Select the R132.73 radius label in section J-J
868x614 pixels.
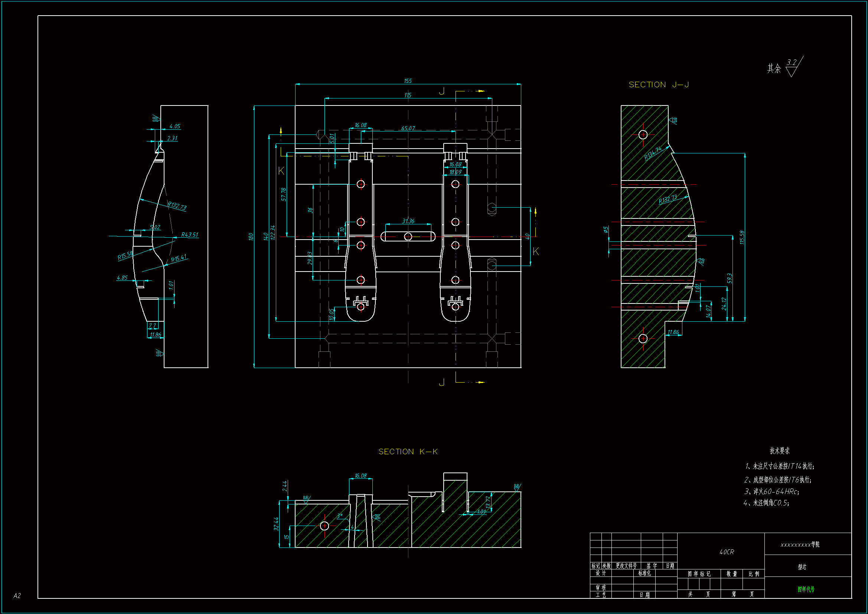tap(668, 199)
